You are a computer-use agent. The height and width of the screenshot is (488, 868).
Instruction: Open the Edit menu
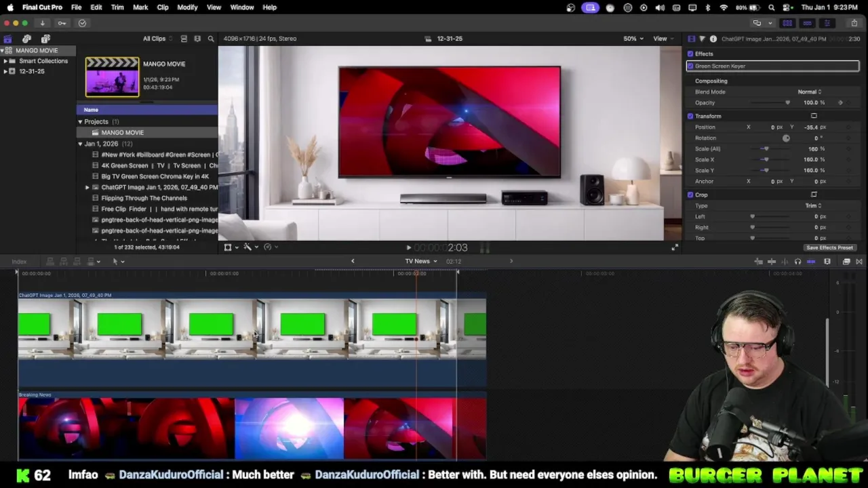[96, 7]
